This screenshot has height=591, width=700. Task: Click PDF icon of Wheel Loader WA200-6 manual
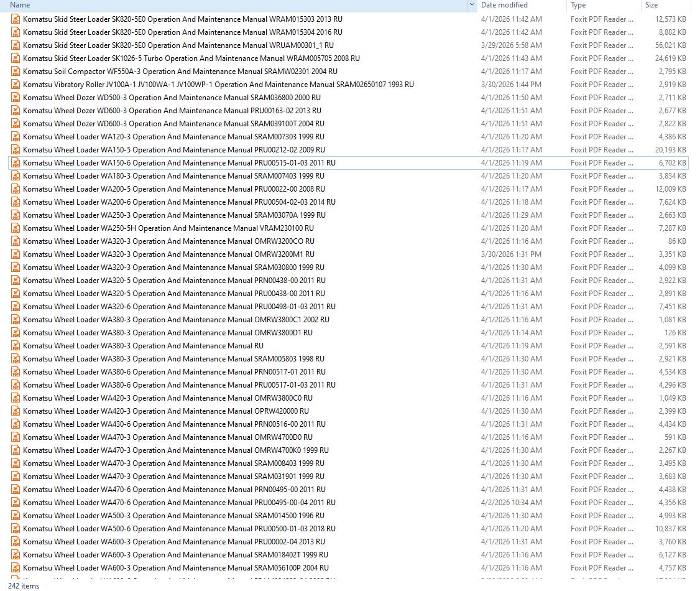pyautogui.click(x=16, y=202)
